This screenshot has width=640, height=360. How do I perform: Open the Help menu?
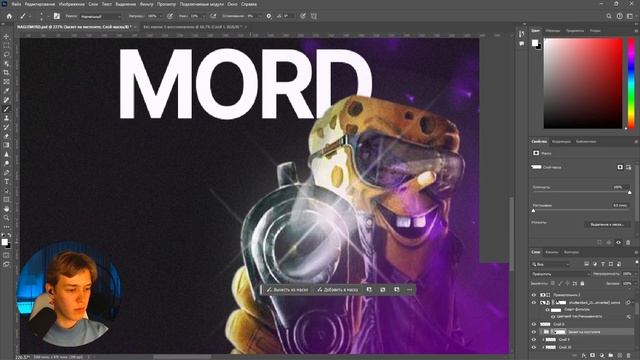pos(249,4)
